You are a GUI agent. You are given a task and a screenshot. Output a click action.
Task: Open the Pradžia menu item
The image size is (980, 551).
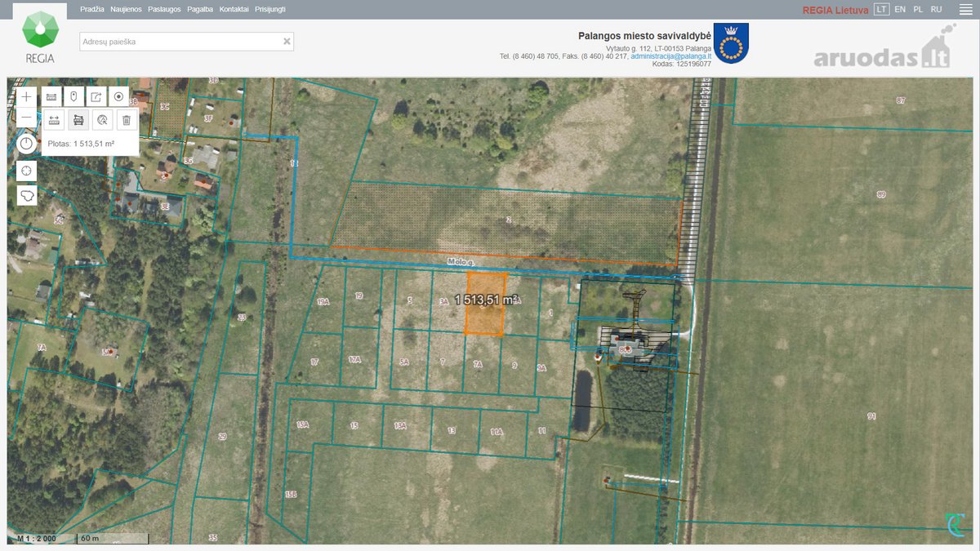coord(92,9)
